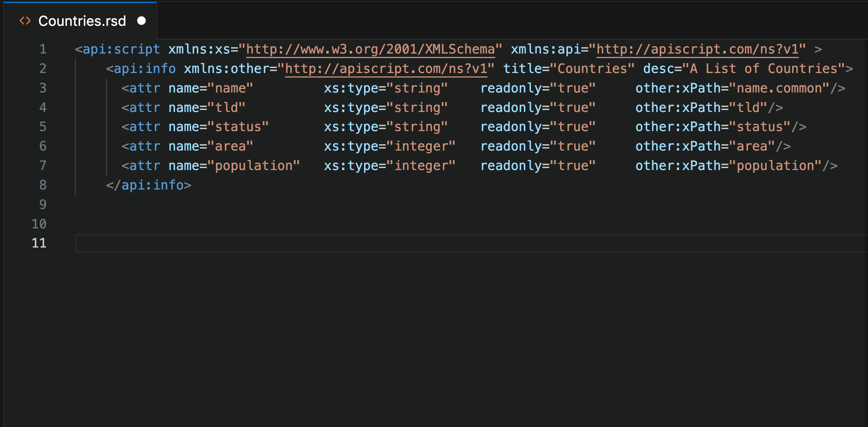The image size is (868, 427).
Task: Click the "A List of Countries" desc value
Action: click(763, 69)
